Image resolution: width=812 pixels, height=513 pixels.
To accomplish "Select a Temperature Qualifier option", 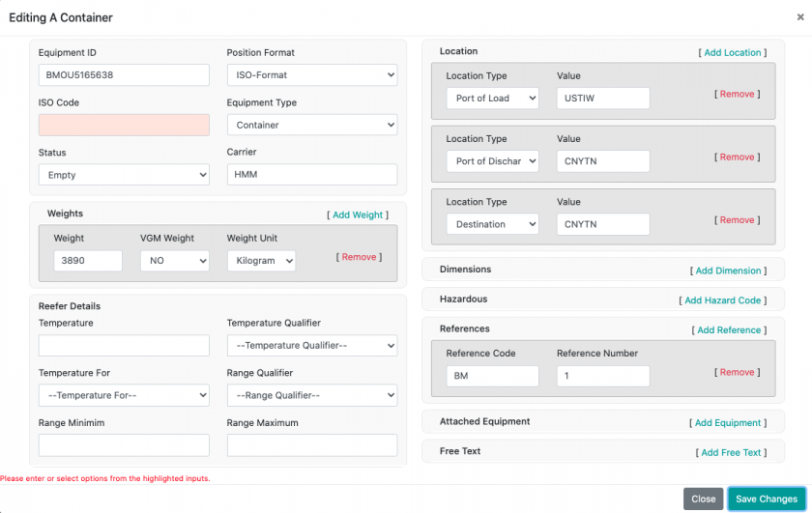I will pos(311,345).
